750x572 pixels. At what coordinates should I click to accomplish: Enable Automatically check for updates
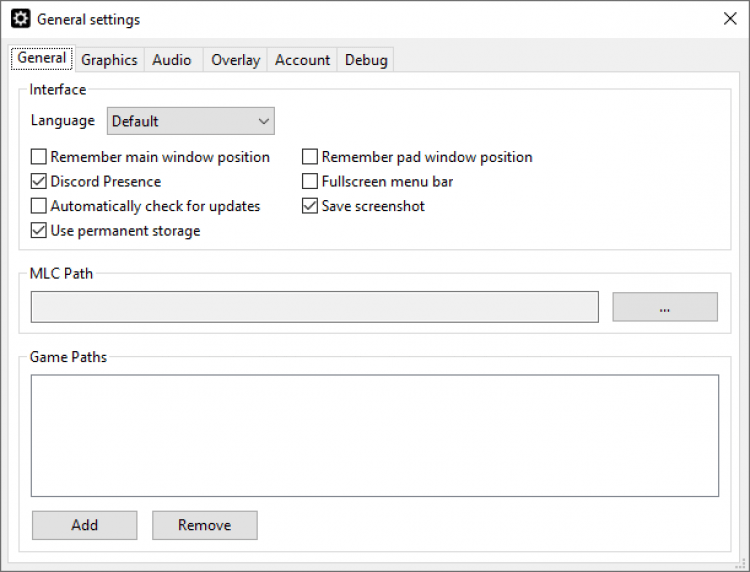tap(39, 206)
